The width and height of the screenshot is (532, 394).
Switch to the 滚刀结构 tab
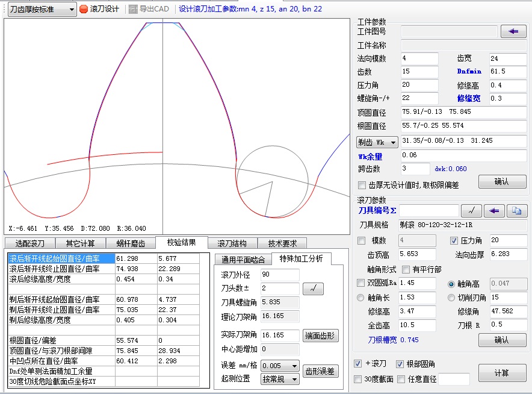click(232, 243)
